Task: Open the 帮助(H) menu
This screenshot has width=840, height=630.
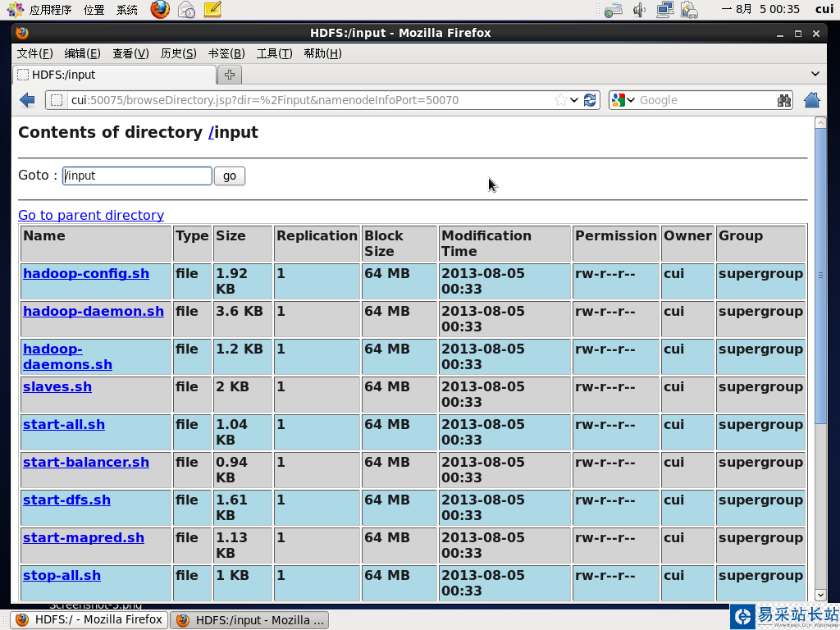Action: coord(322,53)
